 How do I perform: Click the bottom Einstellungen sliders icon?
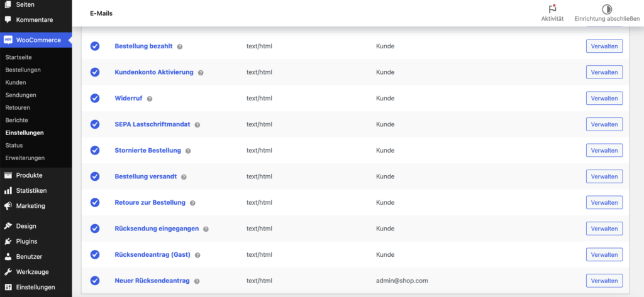coord(8,287)
